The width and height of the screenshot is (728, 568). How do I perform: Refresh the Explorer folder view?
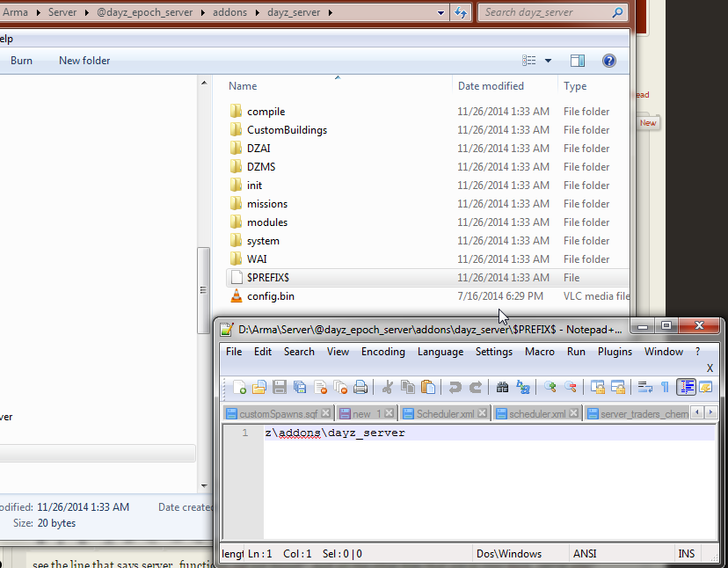pyautogui.click(x=461, y=12)
